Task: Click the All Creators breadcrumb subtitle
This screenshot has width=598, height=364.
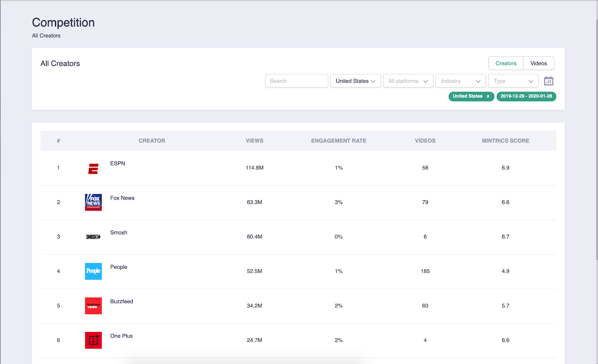Action: pyautogui.click(x=46, y=36)
